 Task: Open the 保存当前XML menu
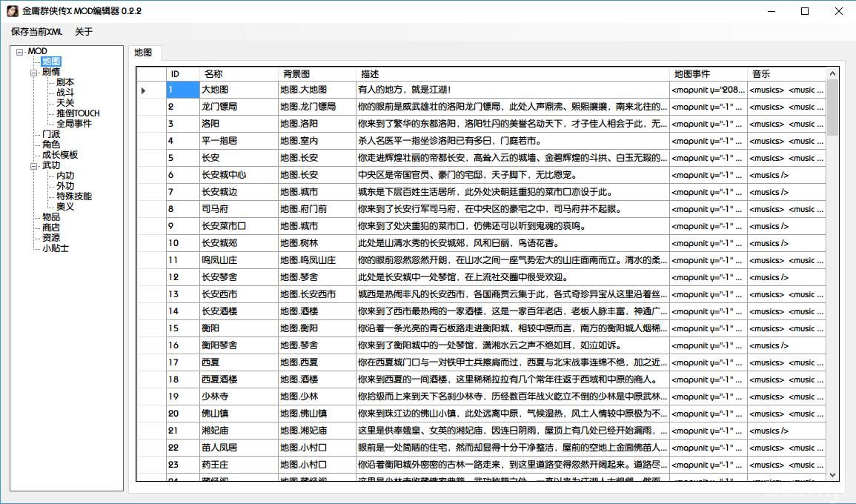point(37,32)
